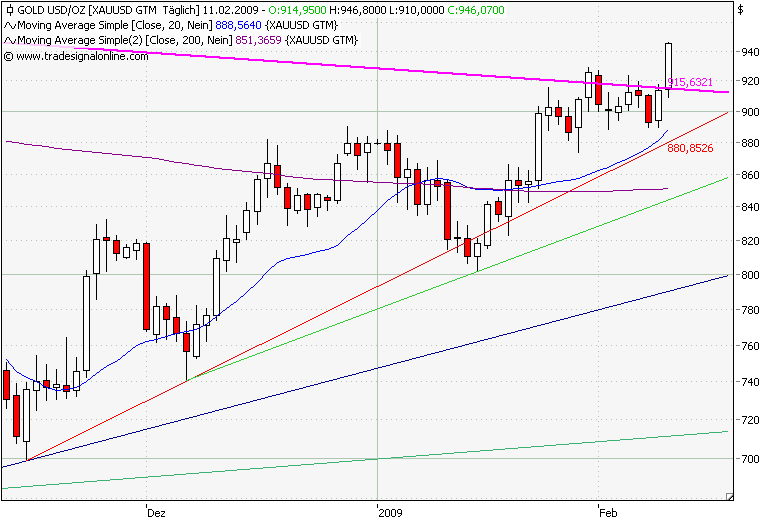Click the 740 price axis label
The width and height of the screenshot is (769, 520).
click(x=749, y=382)
